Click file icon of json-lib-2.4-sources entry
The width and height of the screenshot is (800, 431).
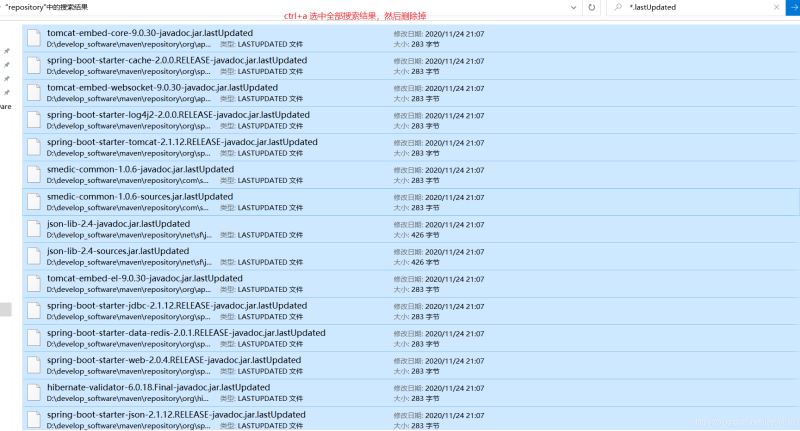click(34, 256)
